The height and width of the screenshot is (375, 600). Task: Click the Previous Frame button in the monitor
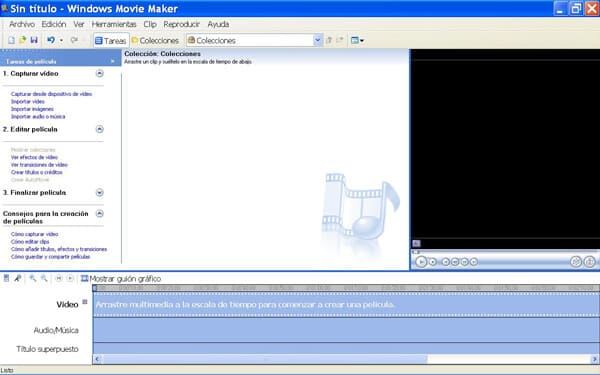tap(455, 262)
